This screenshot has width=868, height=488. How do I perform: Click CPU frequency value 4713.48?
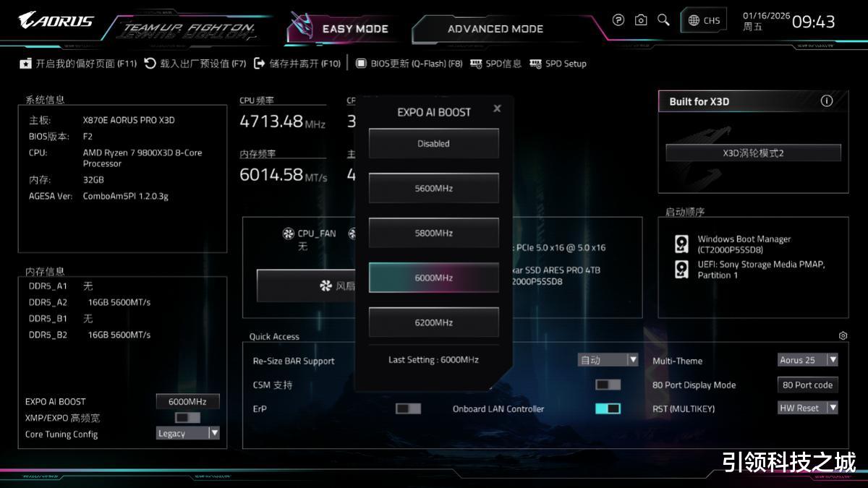[x=271, y=121]
